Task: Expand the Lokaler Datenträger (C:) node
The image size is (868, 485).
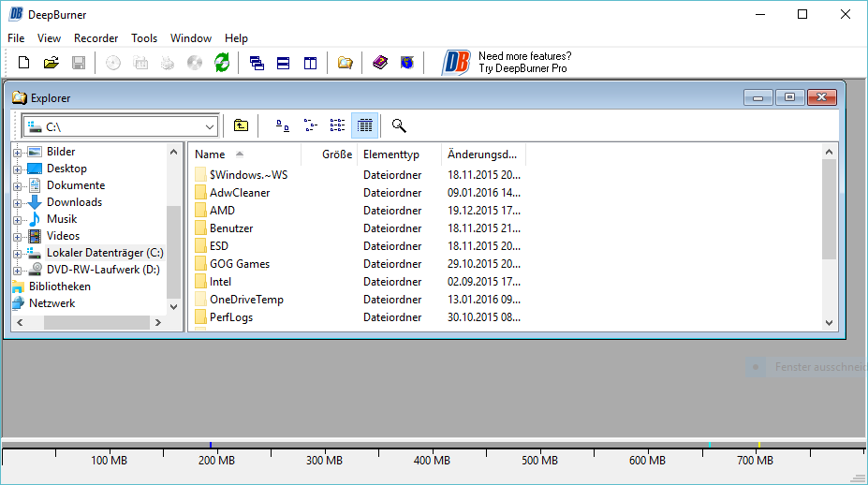Action: [x=18, y=253]
